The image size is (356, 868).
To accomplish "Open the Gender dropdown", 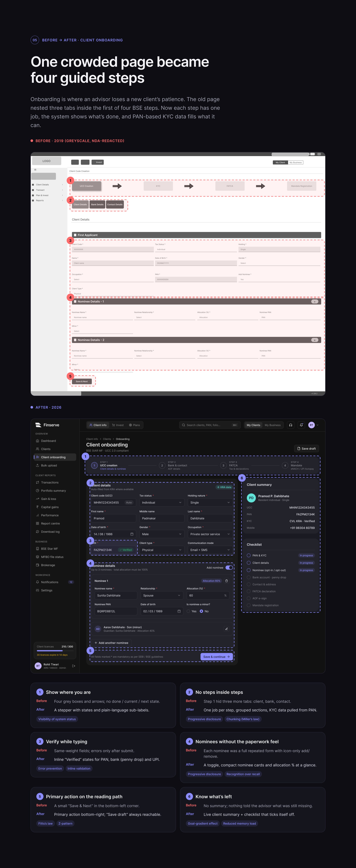I will coord(162,534).
